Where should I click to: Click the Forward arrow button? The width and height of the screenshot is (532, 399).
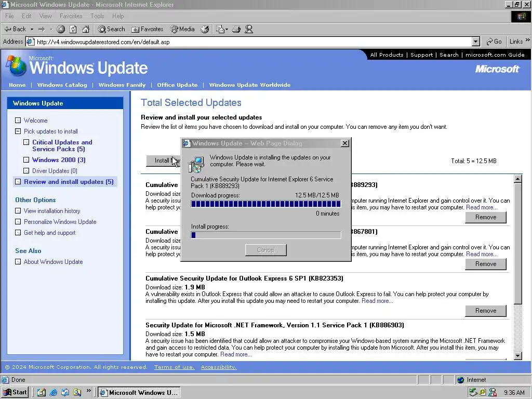(42, 29)
